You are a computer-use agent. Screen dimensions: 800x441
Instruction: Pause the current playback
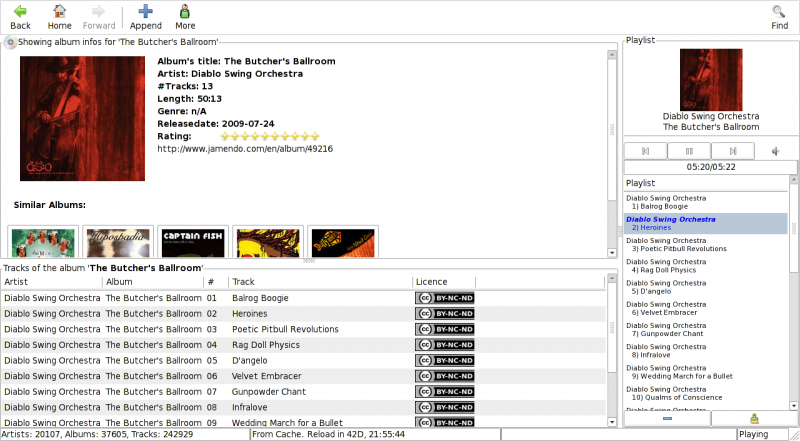pos(689,151)
